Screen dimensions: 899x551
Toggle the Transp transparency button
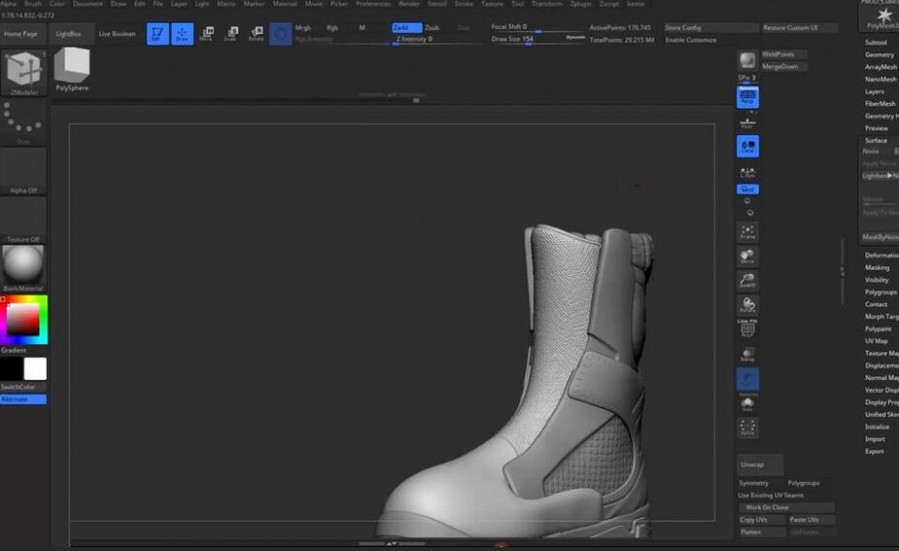748,354
